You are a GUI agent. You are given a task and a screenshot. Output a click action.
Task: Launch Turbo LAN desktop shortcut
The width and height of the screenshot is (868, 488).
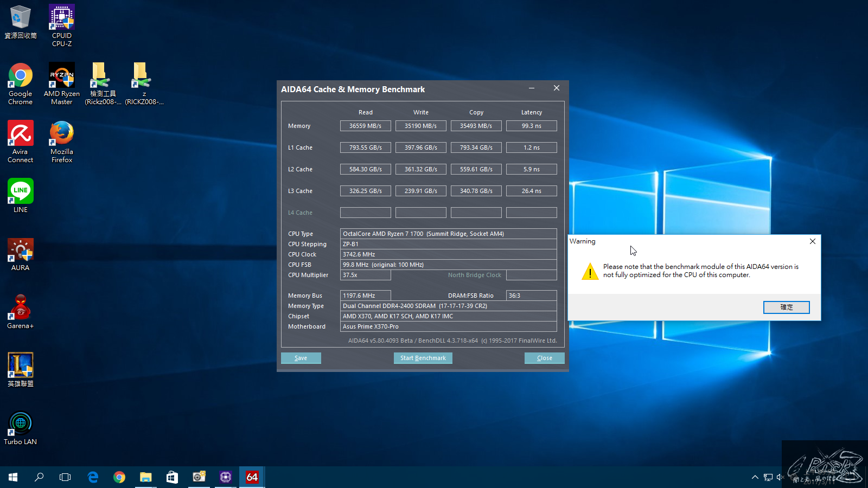21,428
